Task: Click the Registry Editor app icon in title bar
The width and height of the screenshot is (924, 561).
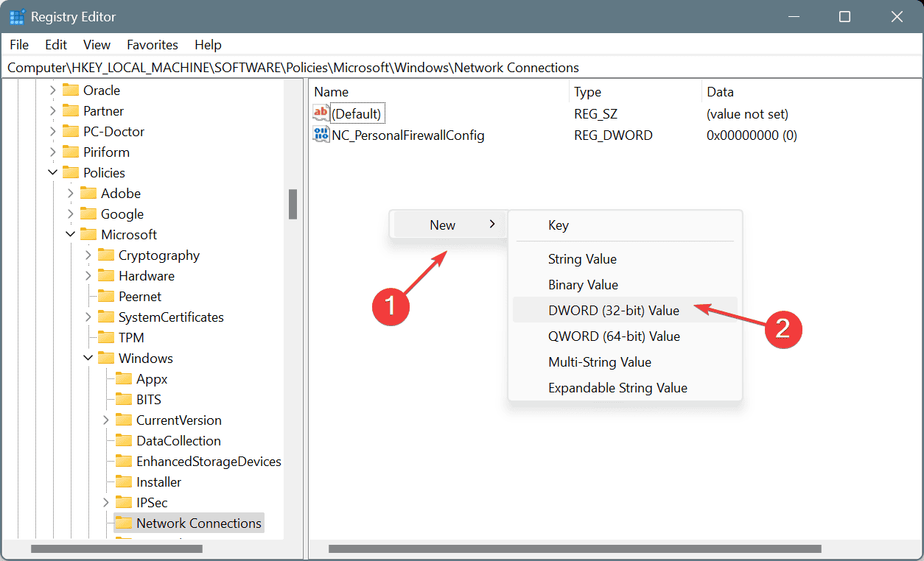Action: 18,16
